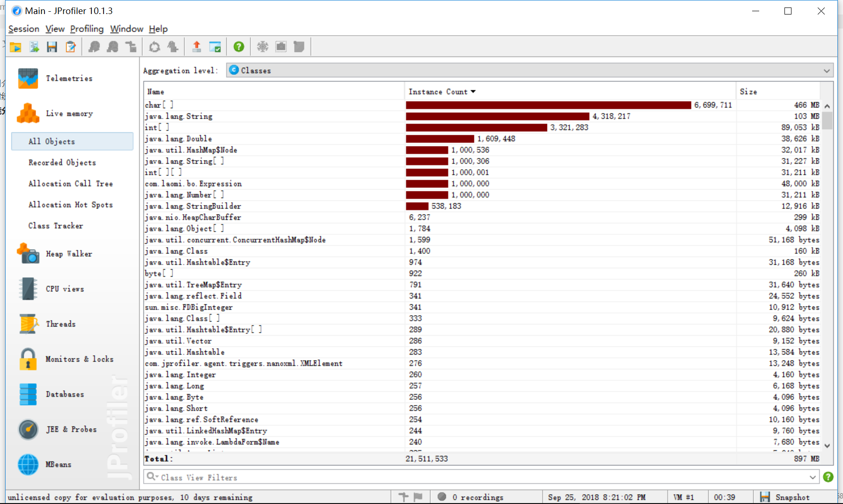
Task: Click the last gray toolbar icon
Action: tap(299, 47)
